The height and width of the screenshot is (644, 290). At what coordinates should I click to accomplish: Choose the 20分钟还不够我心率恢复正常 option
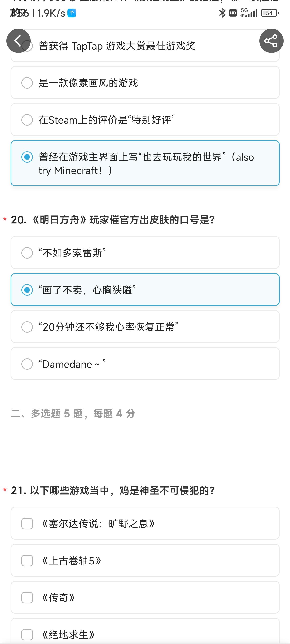tap(145, 327)
